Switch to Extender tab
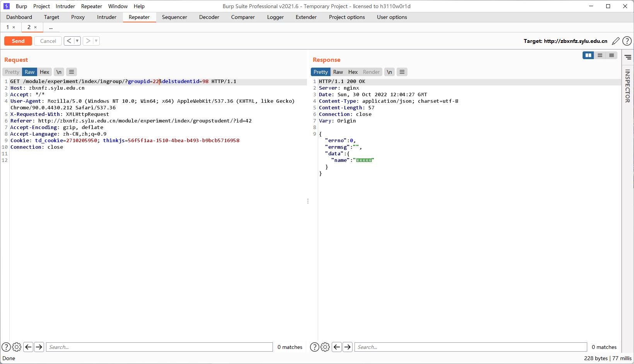Screen dimensions: 634x364 (x=306, y=17)
